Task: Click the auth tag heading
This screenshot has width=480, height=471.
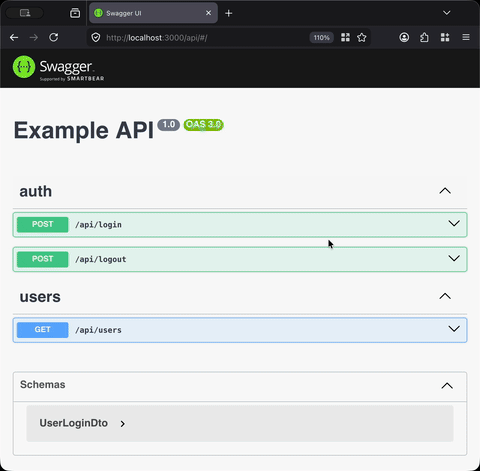Action: tap(36, 191)
